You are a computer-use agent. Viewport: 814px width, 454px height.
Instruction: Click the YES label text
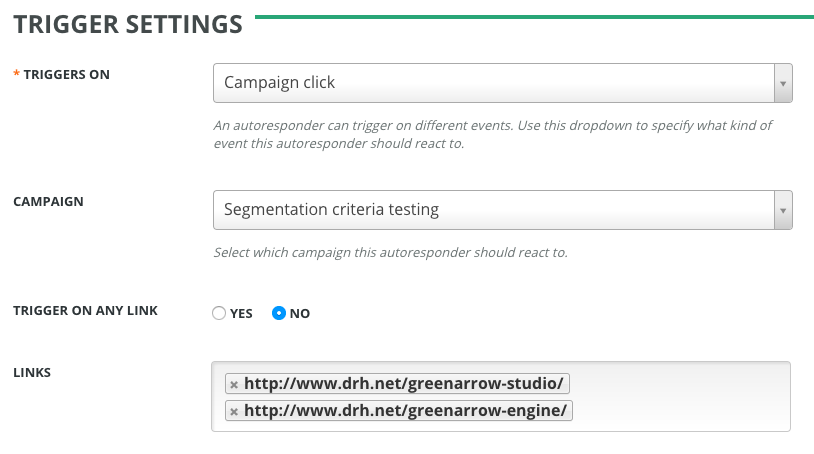coord(241,313)
